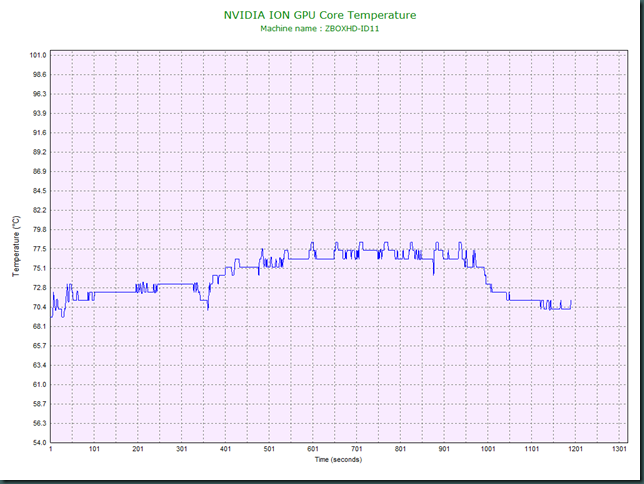Select the 70.4 y-axis value

39,307
